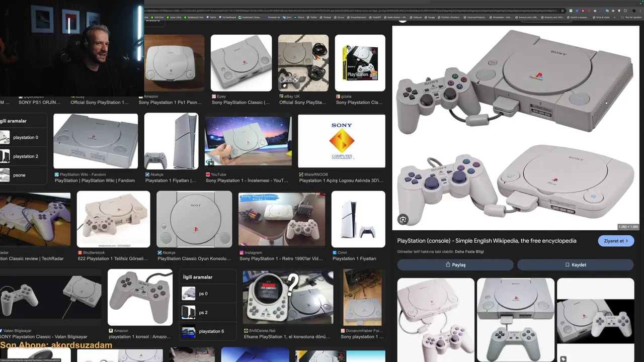Open the PlayStation Wiki Fandom console thumbnail
This screenshot has width=644, height=362.
(96, 141)
